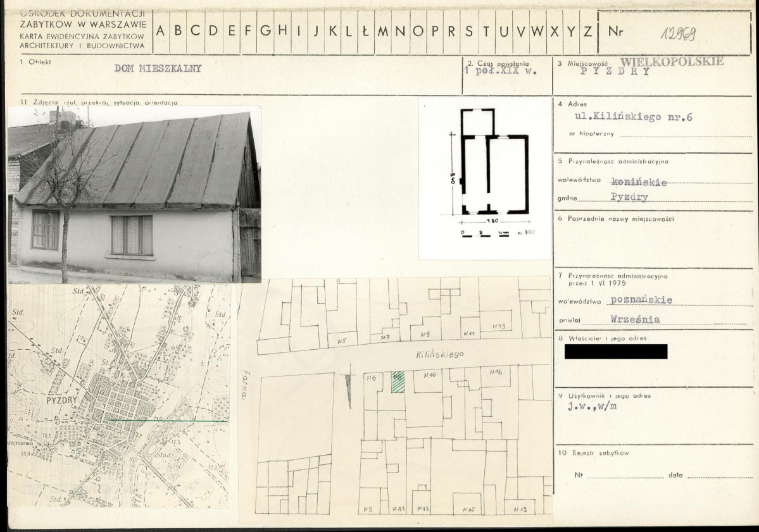759x532 pixels.
Task: Click the powiat Września entry
Action: click(635, 319)
